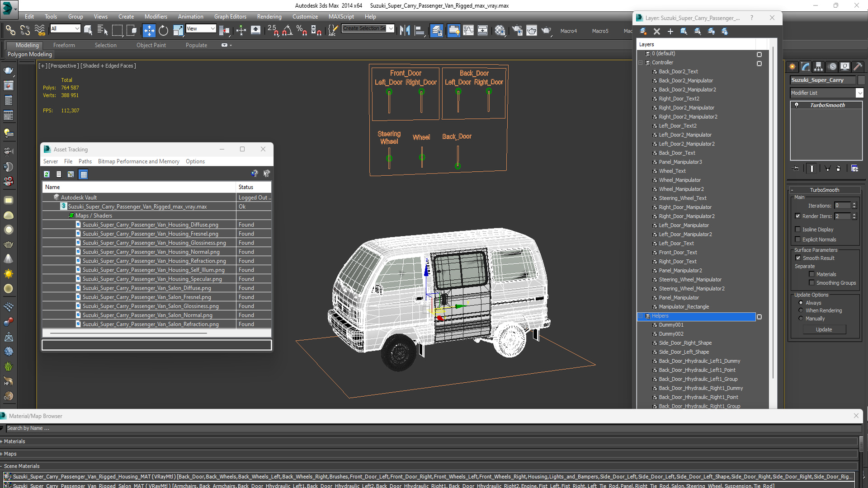
Task: Activate Select and Move tool
Action: tap(149, 30)
